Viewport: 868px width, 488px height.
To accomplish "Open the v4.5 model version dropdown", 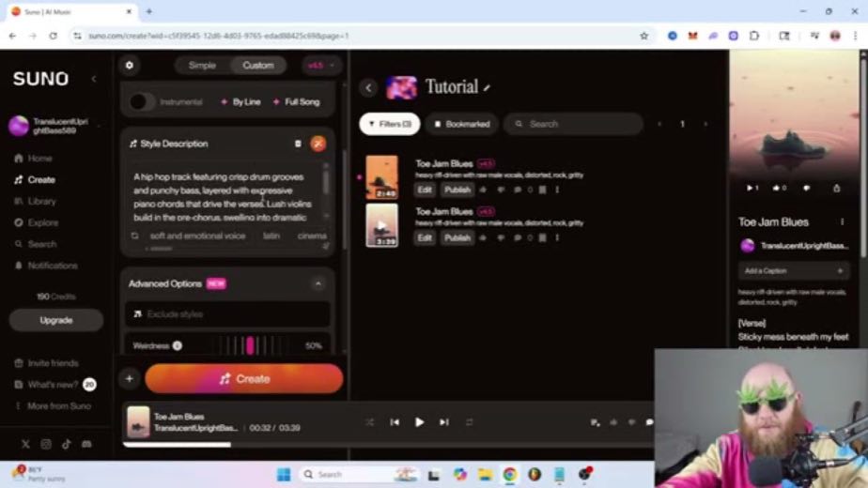I will coord(321,66).
